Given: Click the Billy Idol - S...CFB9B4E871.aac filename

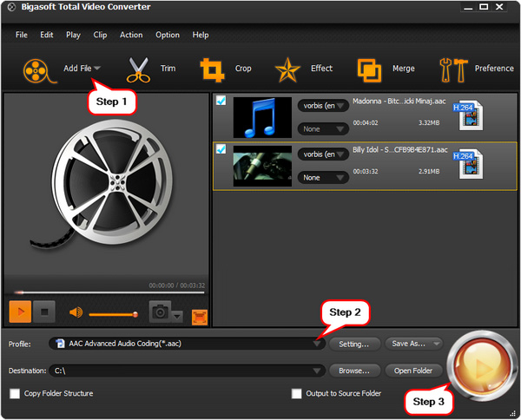Looking at the screenshot, I should pyautogui.click(x=400, y=150).
